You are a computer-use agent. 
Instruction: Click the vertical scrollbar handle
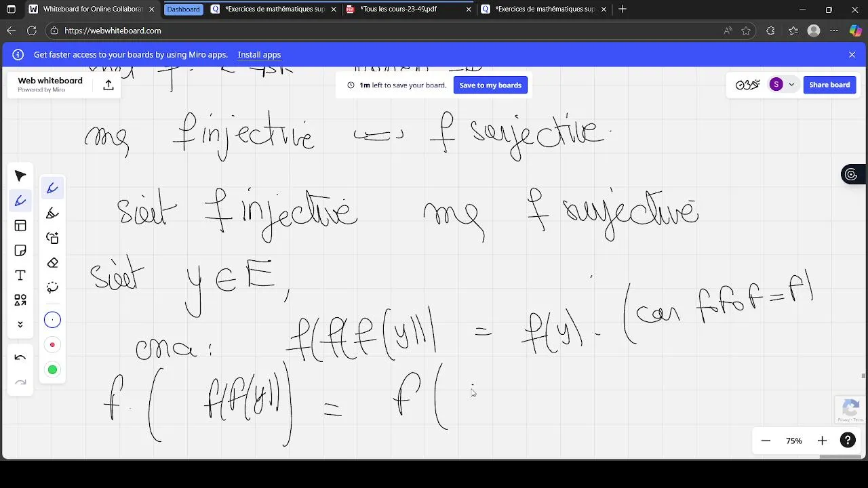863,375
